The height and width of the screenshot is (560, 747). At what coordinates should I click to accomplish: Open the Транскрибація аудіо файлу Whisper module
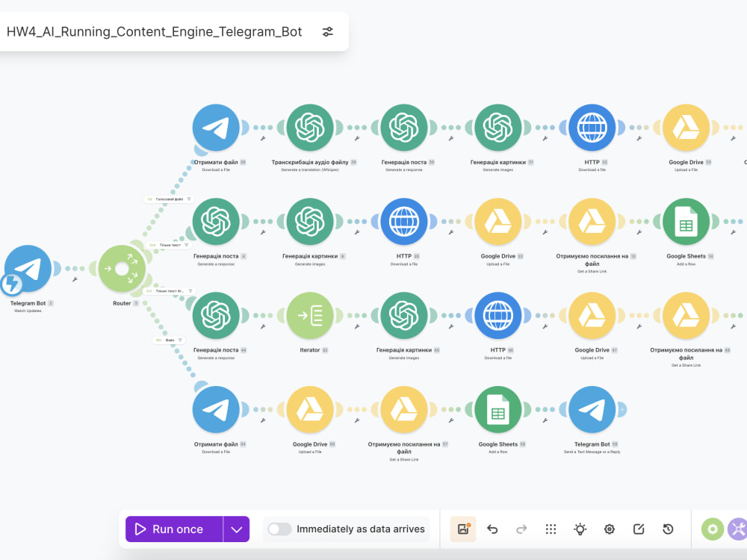click(310, 128)
